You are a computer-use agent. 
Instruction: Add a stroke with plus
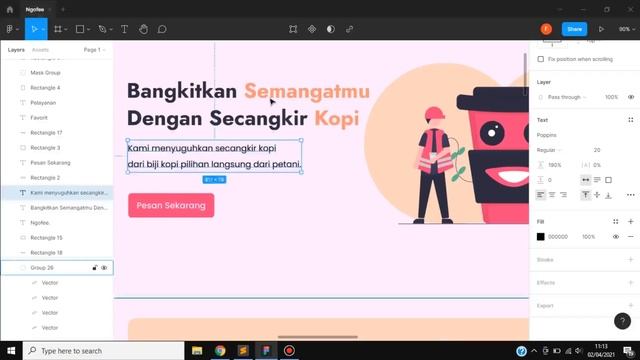click(x=631, y=260)
